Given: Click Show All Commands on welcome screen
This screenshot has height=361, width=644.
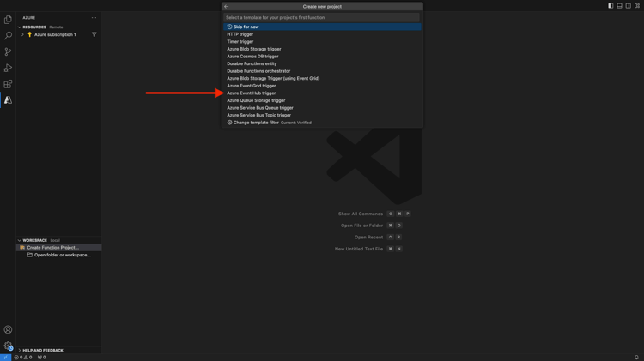Looking at the screenshot, I should [x=360, y=214].
